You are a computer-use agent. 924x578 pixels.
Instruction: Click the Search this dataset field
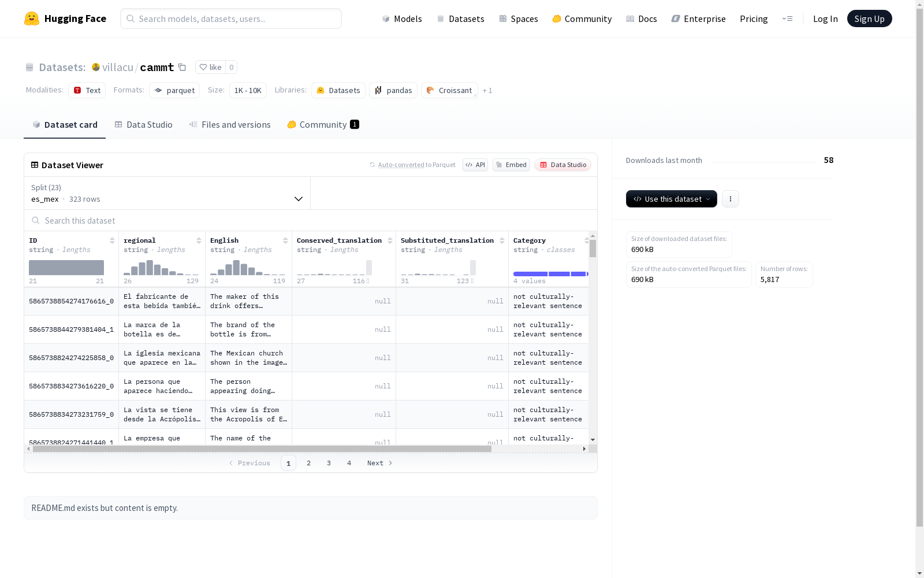coord(311,220)
